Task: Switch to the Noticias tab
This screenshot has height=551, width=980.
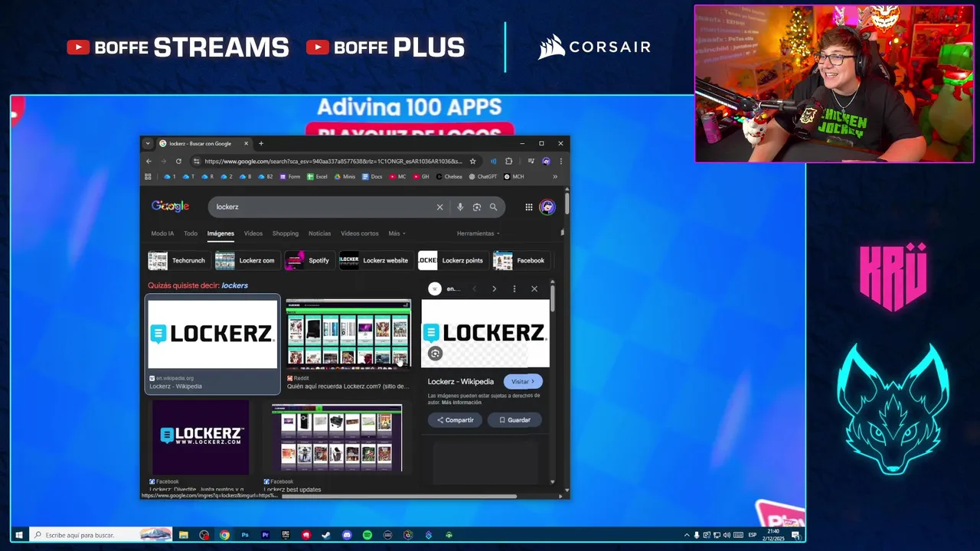Action: point(319,233)
